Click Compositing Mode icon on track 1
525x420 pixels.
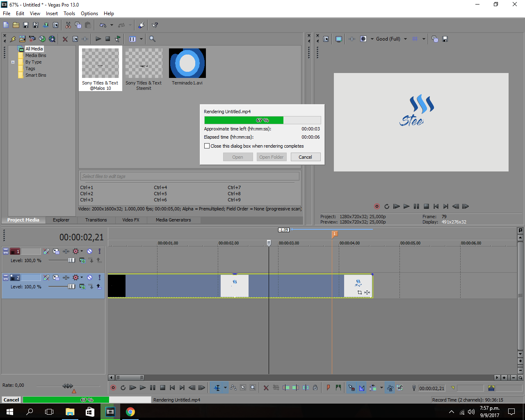82,260
